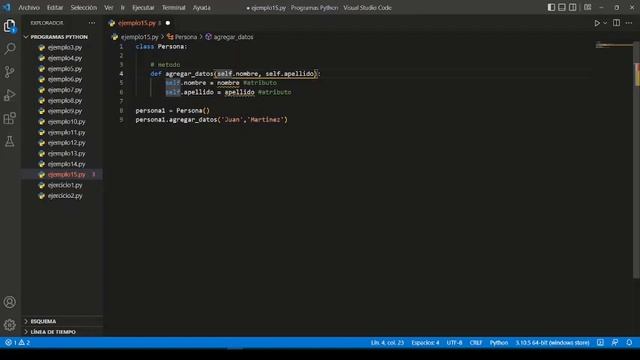Screen dimensions: 640x360
Task: Collapse the PROGRAMAS PYTHON folder section
Action: click(59, 37)
